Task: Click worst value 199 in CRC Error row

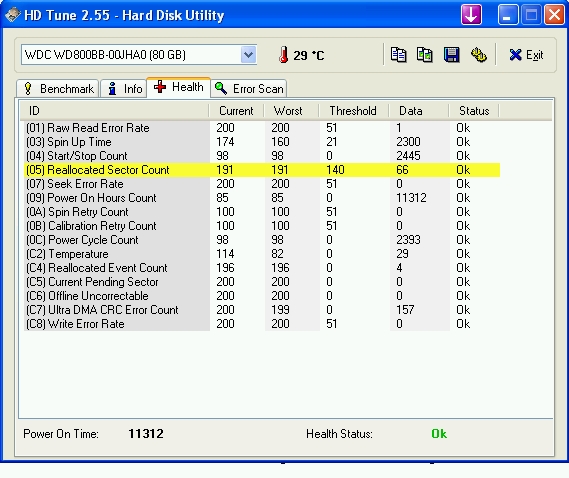Action: coord(281,310)
